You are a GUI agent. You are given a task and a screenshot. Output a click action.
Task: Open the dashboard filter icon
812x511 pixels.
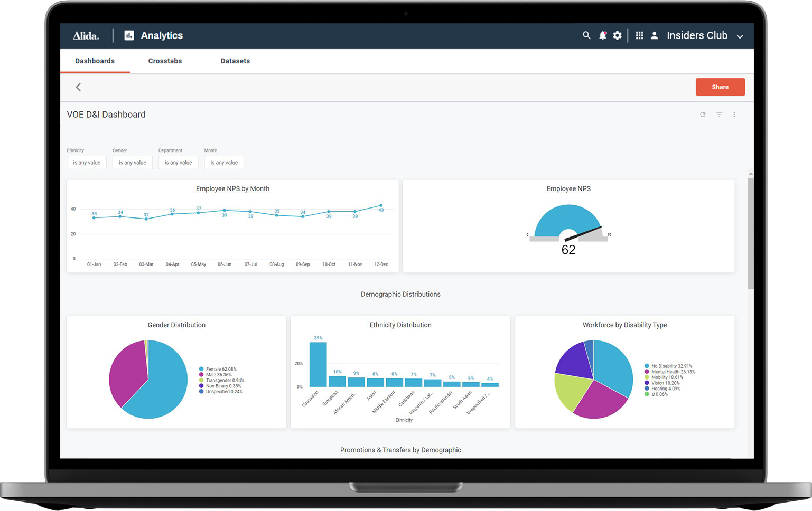(x=719, y=115)
